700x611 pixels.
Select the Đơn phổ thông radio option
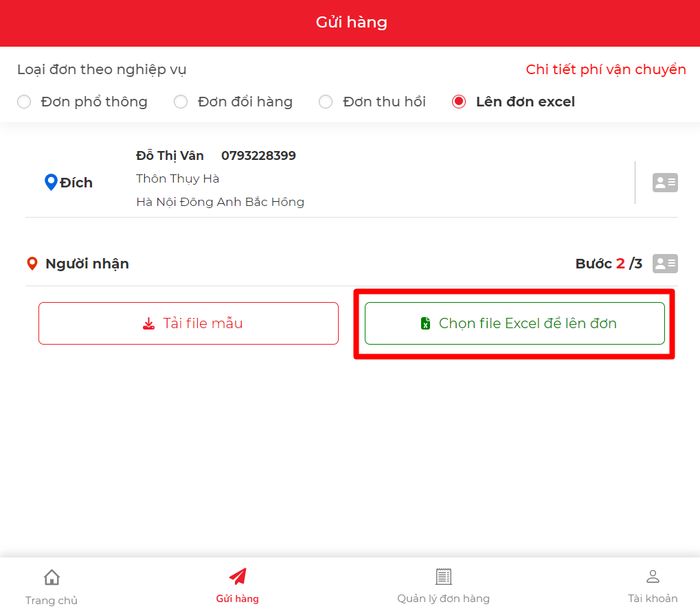[24, 102]
